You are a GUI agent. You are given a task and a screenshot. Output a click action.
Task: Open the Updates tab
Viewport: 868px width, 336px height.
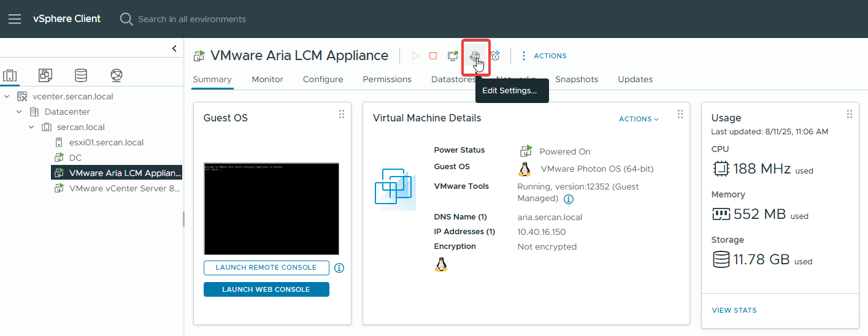[636, 79]
